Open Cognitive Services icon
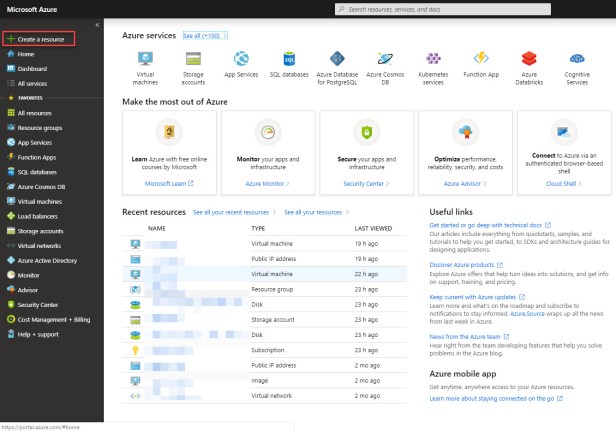The width and height of the screenshot is (616, 431). 577,59
